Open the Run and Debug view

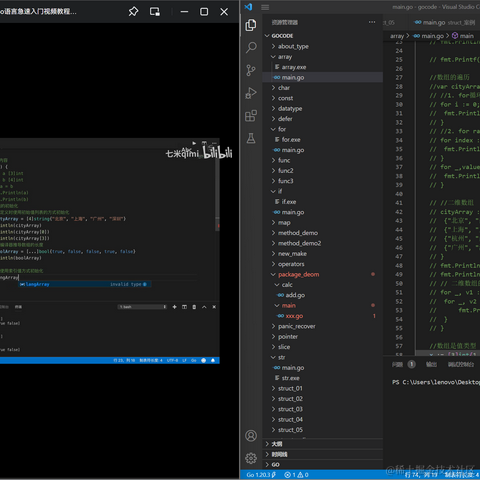point(251,93)
